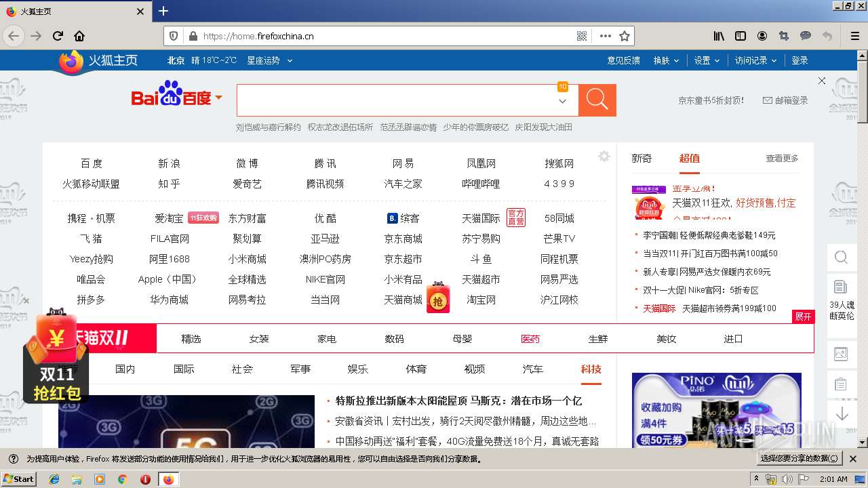The height and width of the screenshot is (488, 868).
Task: Click the back navigation arrow
Action: click(x=13, y=36)
